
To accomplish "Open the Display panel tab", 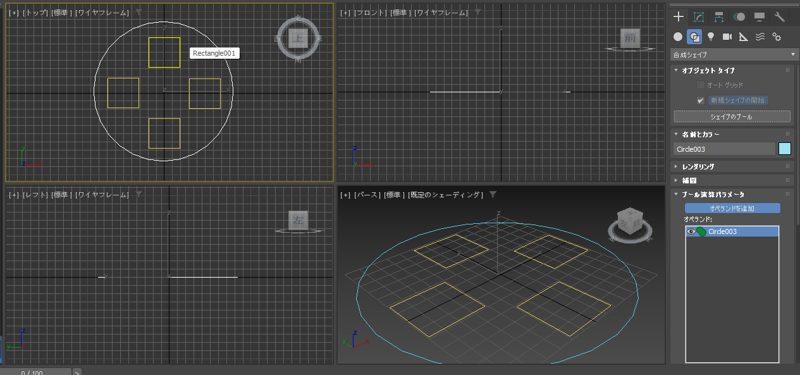I will tap(759, 17).
